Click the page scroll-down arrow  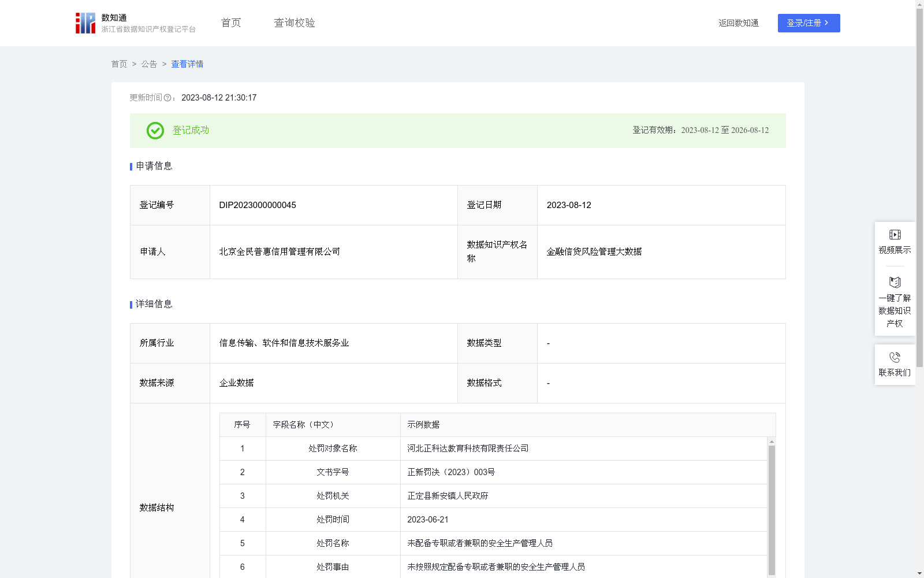click(919, 573)
